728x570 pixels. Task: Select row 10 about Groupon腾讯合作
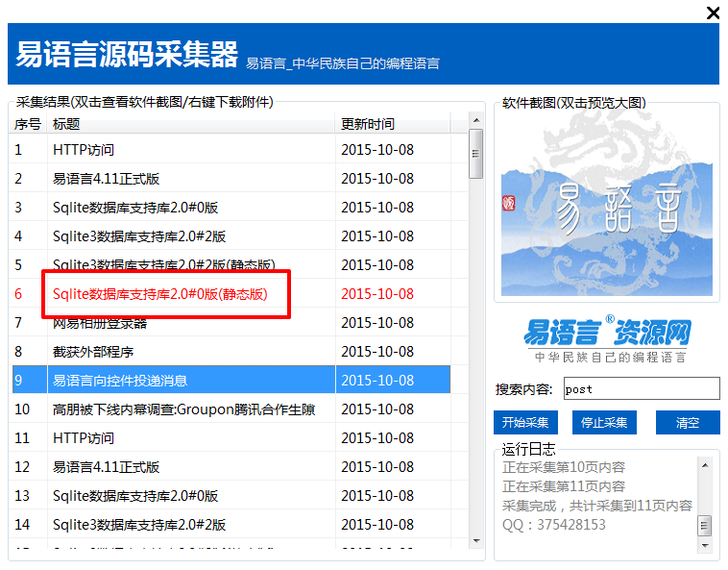click(231, 409)
